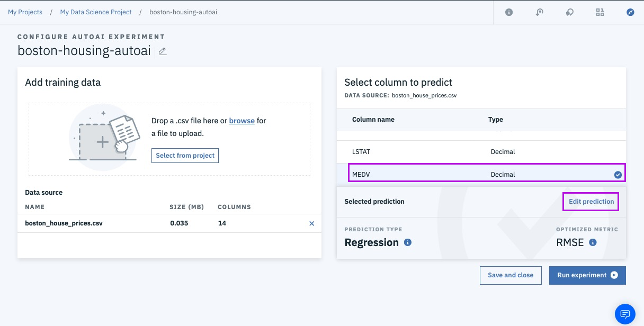Click Select from project button
The height and width of the screenshot is (326, 644).
pyautogui.click(x=185, y=156)
